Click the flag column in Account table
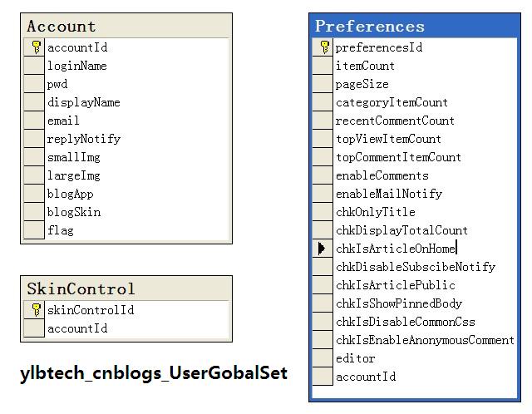Screen dimensions: 532x414 (x=60, y=230)
